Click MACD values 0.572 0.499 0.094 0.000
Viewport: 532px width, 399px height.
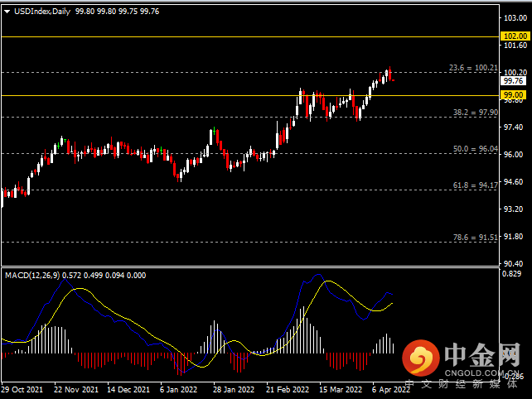(104, 276)
